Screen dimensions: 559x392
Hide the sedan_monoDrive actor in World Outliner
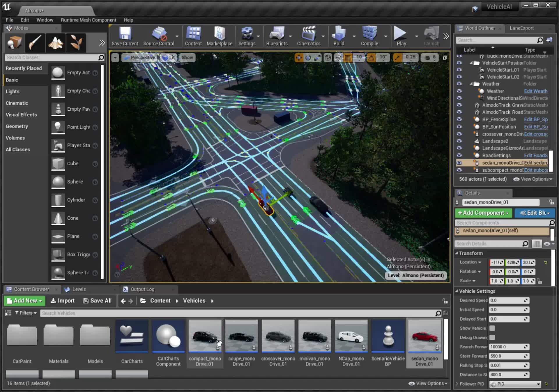pos(459,163)
